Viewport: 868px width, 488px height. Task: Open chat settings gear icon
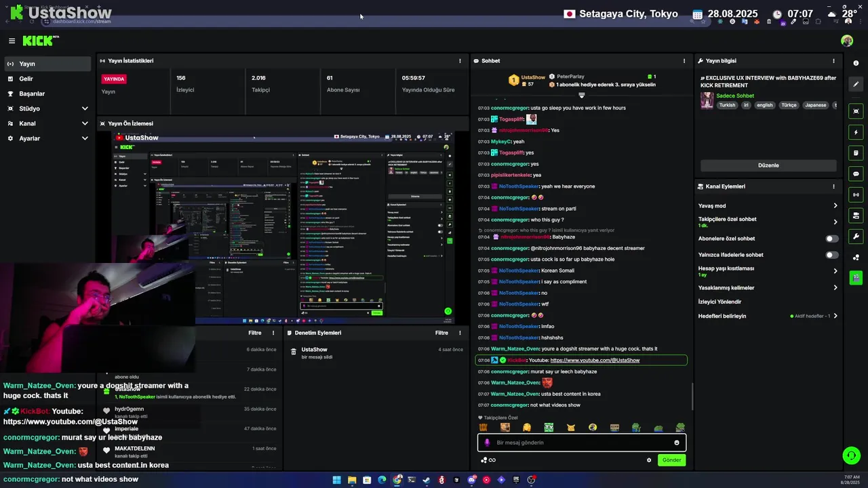(649, 460)
